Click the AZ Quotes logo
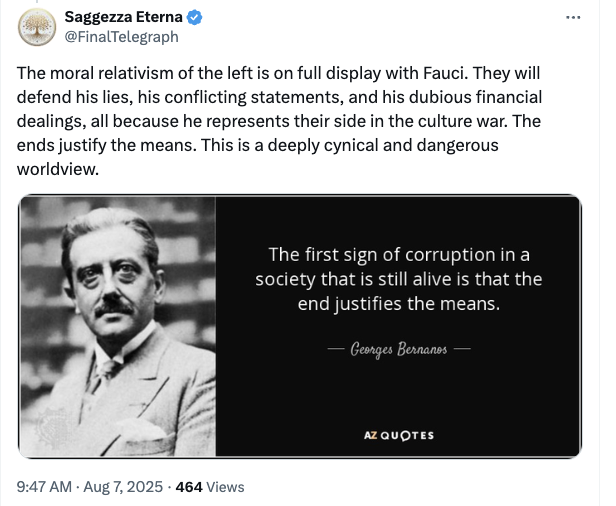Viewport: 616px width, 506px height. pyautogui.click(x=398, y=435)
